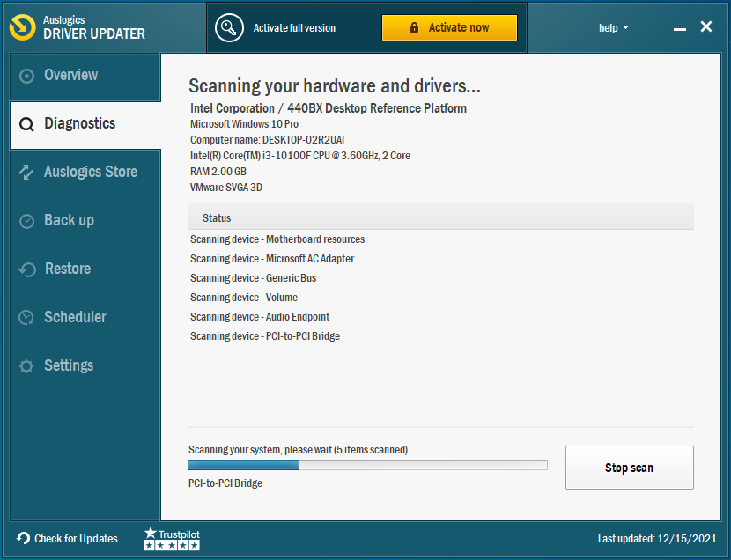
Task: Select the Status column header
Action: click(217, 217)
